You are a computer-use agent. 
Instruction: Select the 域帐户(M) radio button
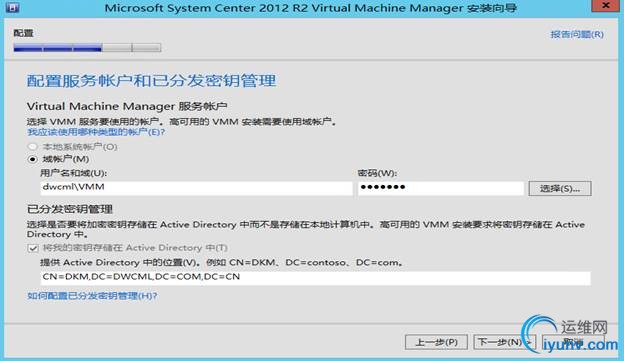tap(33, 159)
